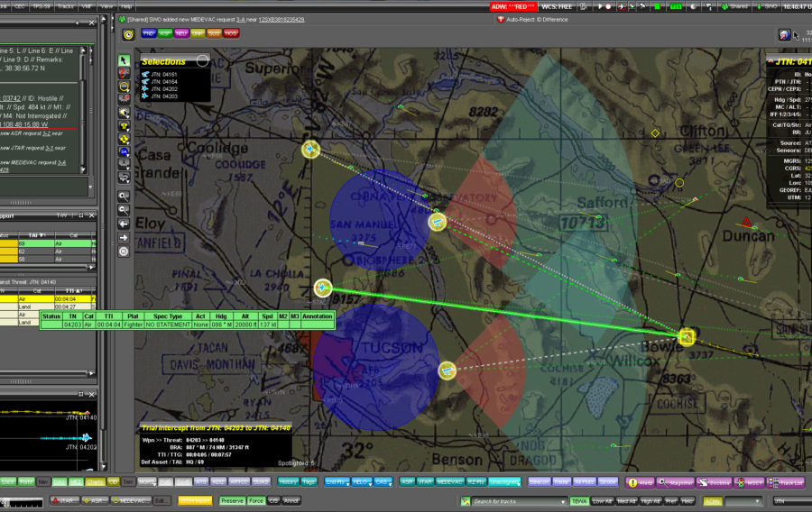Select aircraft symbol east of Tucson circle
The image size is (812, 512).
[x=447, y=370]
